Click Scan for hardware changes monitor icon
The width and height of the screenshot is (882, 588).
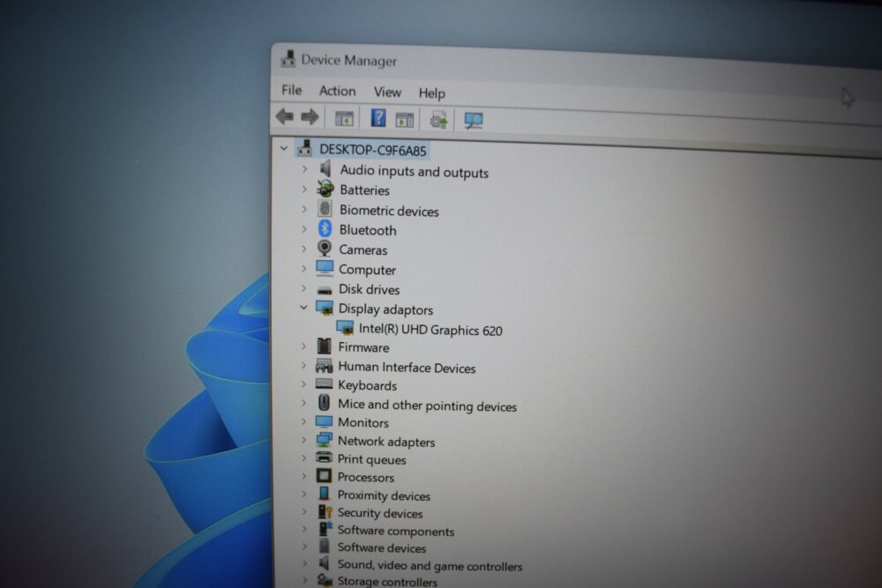[473, 120]
